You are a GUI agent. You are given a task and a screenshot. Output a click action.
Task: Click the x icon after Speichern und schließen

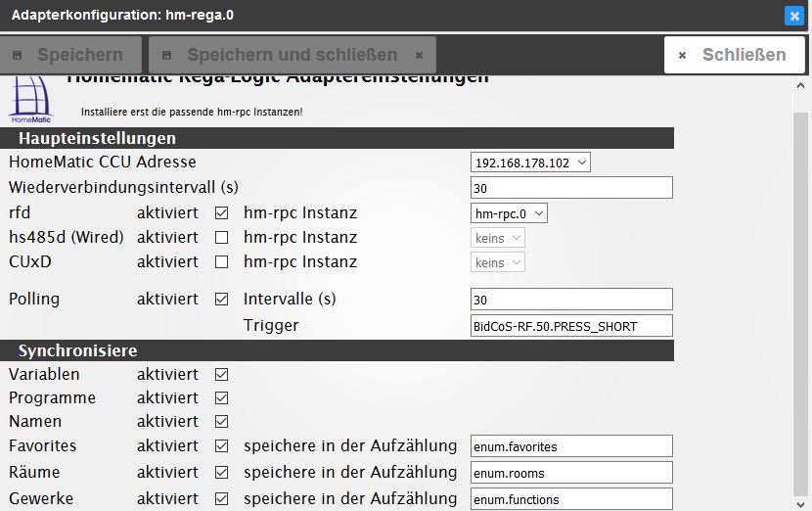click(x=419, y=55)
